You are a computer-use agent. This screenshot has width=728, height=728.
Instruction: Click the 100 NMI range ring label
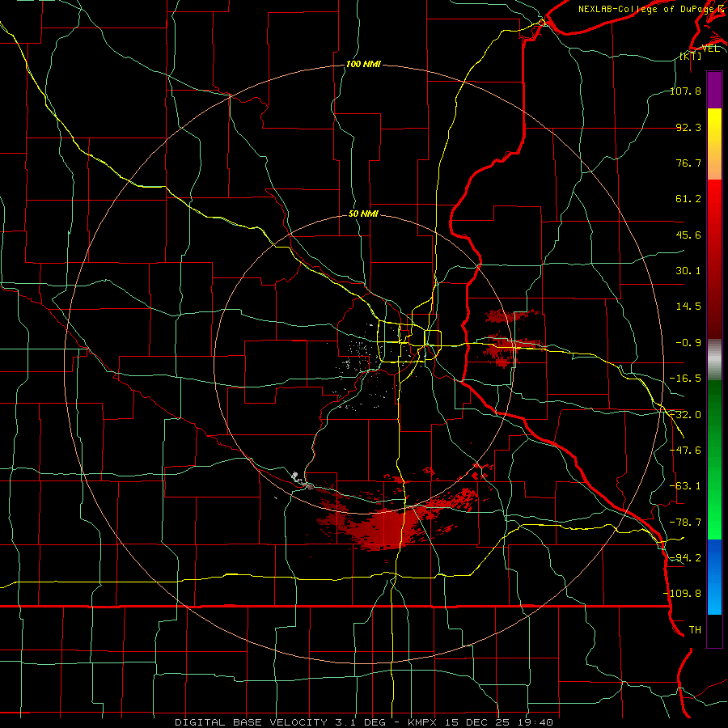pyautogui.click(x=363, y=64)
